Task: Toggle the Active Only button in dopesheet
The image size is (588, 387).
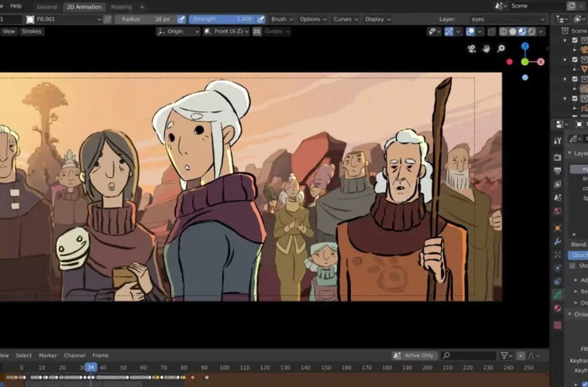Action: tap(414, 355)
